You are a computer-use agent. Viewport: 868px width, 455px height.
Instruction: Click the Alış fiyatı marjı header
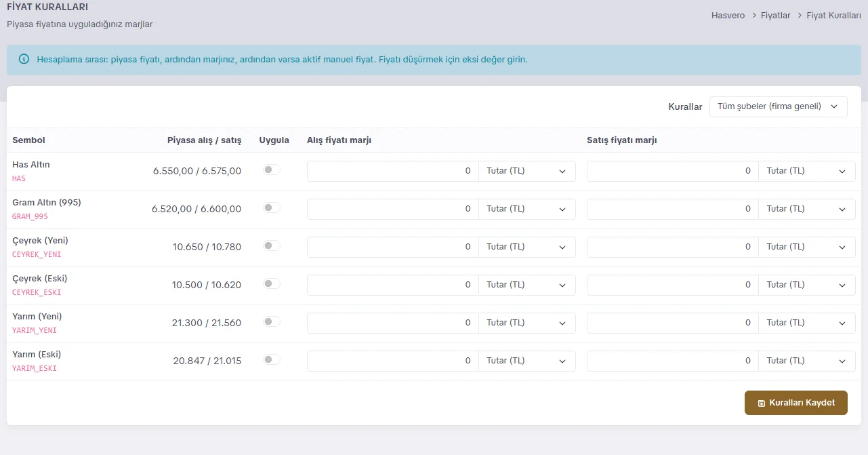tap(339, 140)
